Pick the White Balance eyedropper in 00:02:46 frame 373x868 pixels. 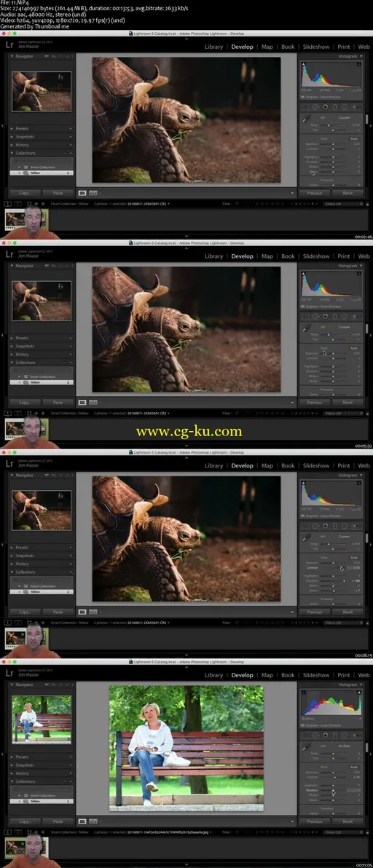307,119
